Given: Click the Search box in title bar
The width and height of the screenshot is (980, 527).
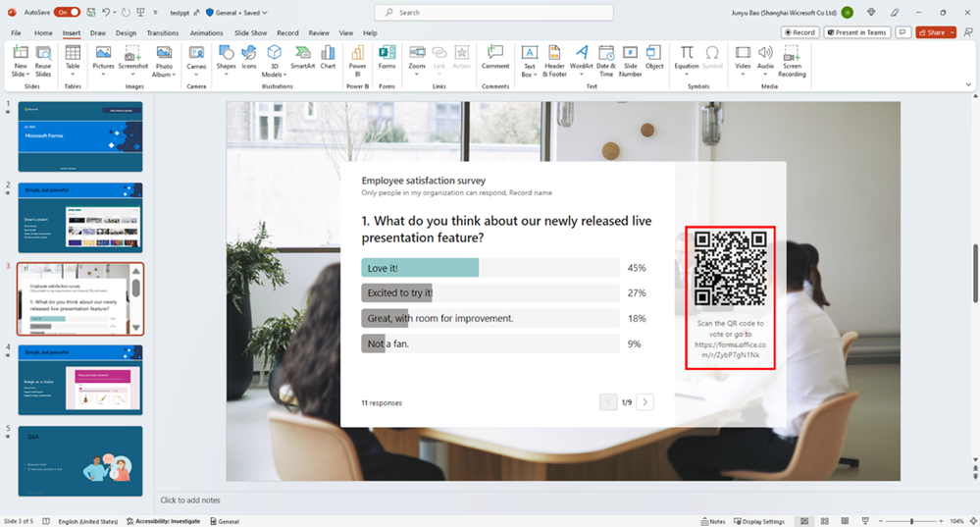Looking at the screenshot, I should [493, 13].
